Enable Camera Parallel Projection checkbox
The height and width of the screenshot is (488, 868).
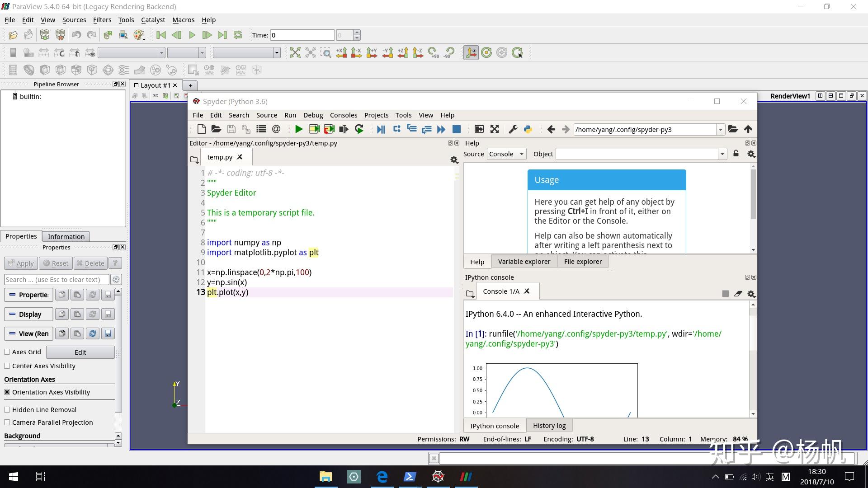coord(7,422)
